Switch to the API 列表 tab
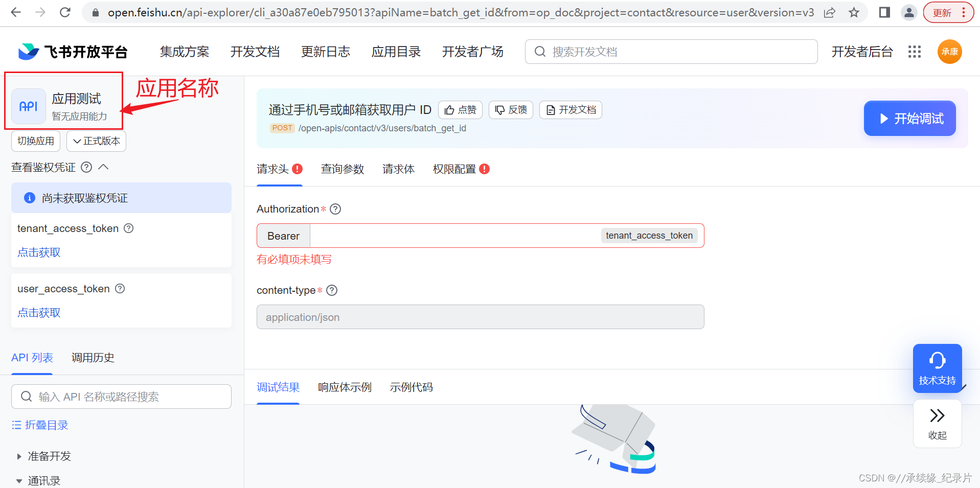980x488 pixels. point(32,358)
